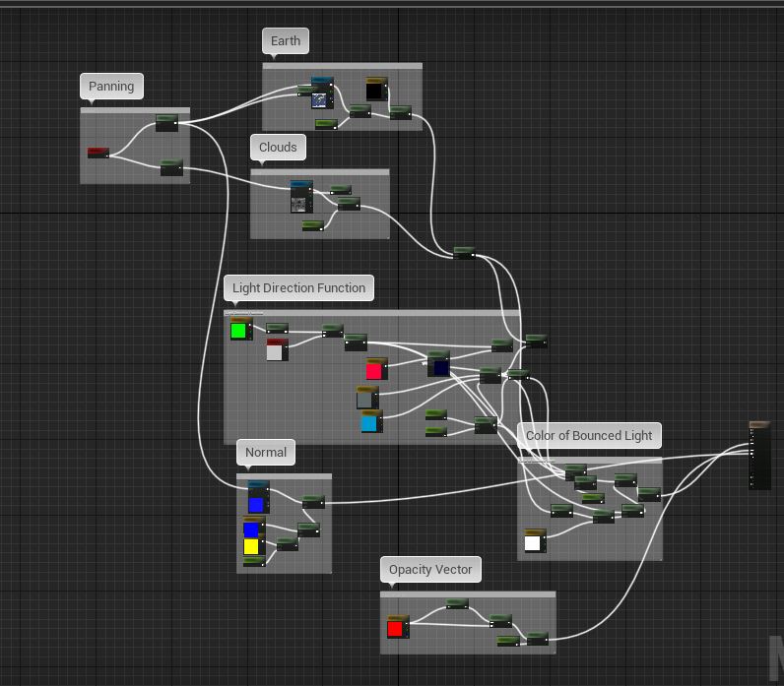Select the Panning comment label
This screenshot has width=784, height=686.
pyautogui.click(x=111, y=87)
